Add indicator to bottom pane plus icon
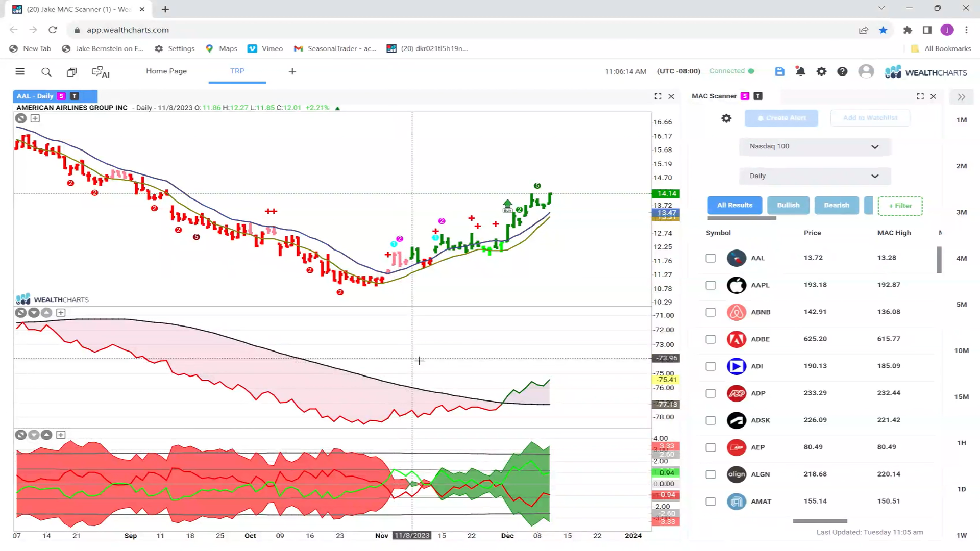This screenshot has width=980, height=551. 61,435
